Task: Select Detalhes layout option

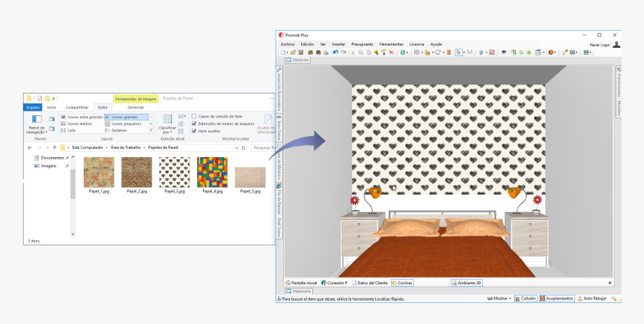Action: click(x=116, y=131)
